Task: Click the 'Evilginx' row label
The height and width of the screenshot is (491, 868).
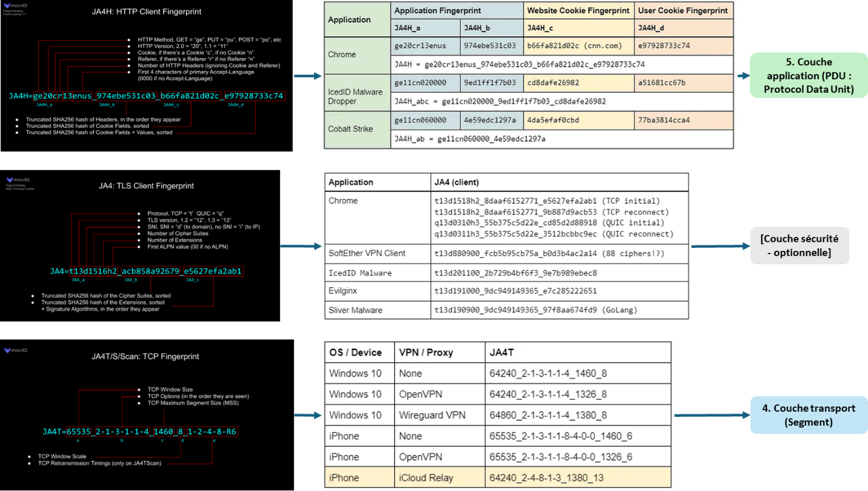Action: pos(343,290)
